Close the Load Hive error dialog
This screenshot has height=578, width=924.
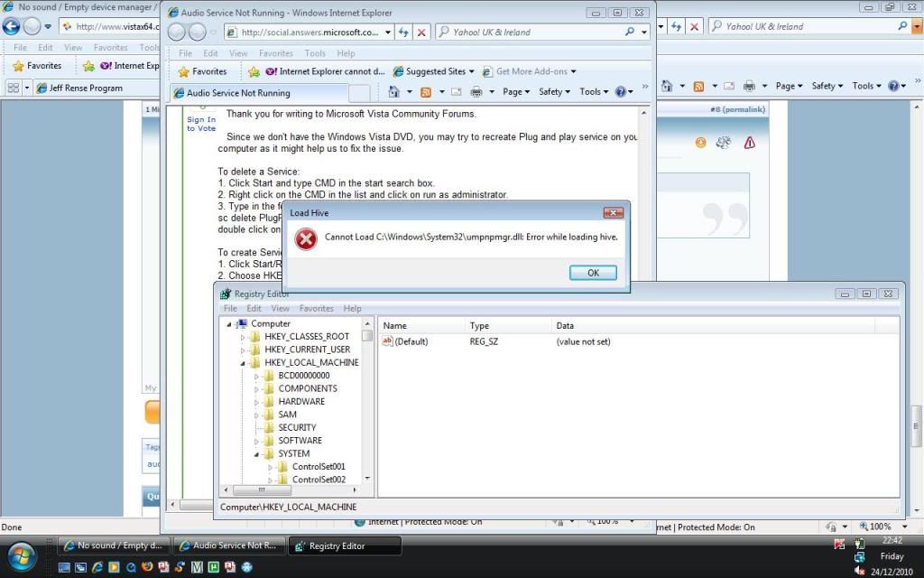(x=613, y=213)
